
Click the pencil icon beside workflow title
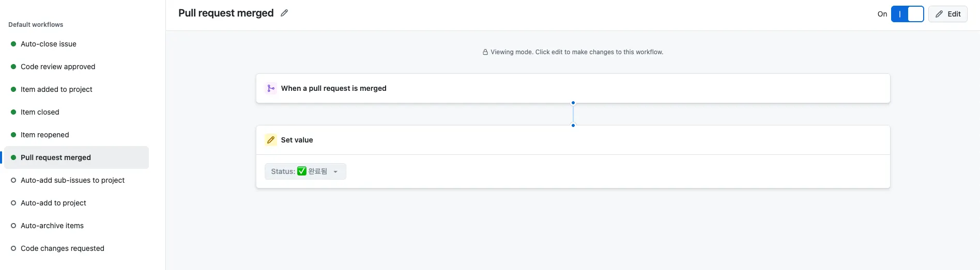pos(284,13)
